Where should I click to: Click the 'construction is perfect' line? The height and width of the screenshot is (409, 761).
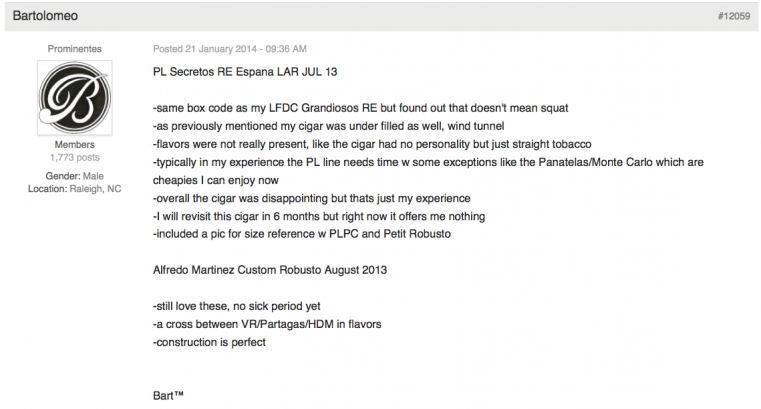click(x=209, y=342)
